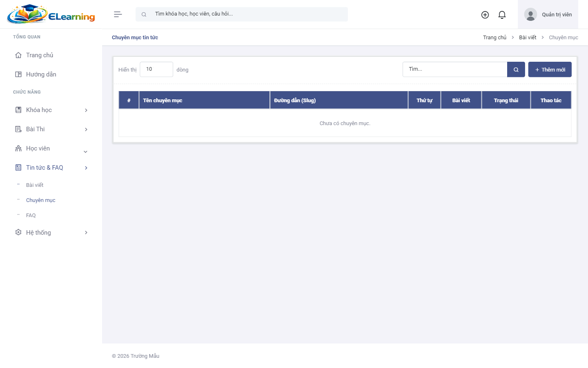Click the Khóa học sidebar icon
Viewport: 588px width, 368px height.
[18, 110]
